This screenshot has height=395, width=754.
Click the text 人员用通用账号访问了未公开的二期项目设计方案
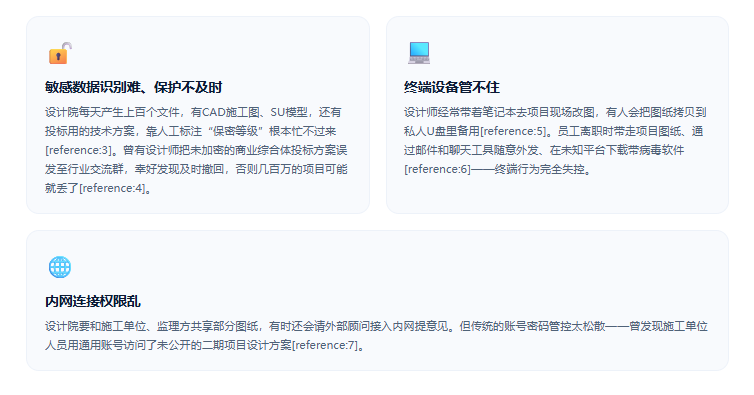[x=168, y=345]
